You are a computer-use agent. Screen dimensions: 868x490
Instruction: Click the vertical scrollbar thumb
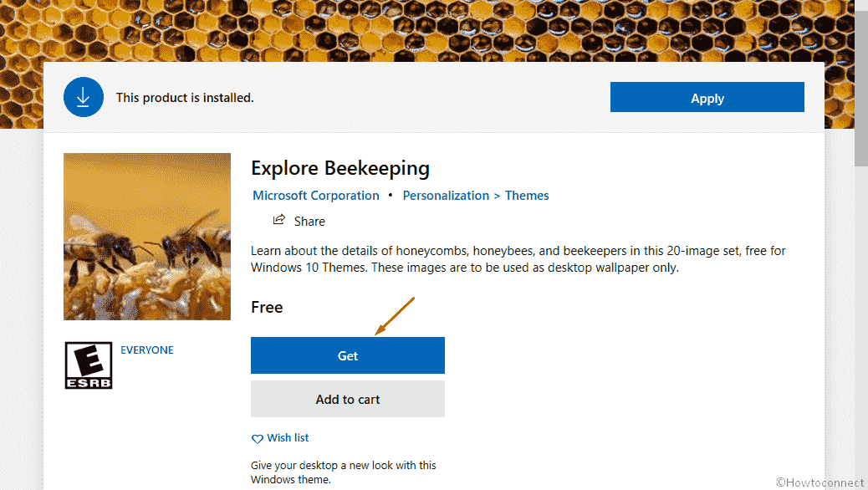coord(860,83)
